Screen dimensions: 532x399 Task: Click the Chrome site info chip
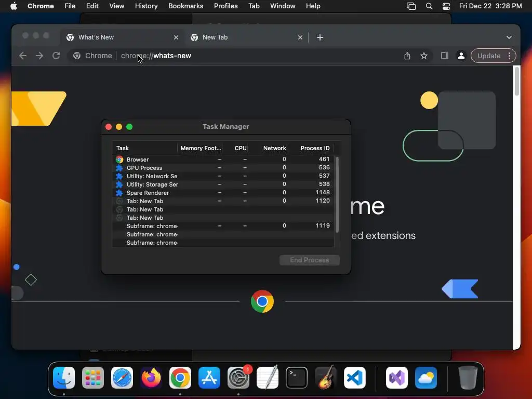[x=92, y=56]
